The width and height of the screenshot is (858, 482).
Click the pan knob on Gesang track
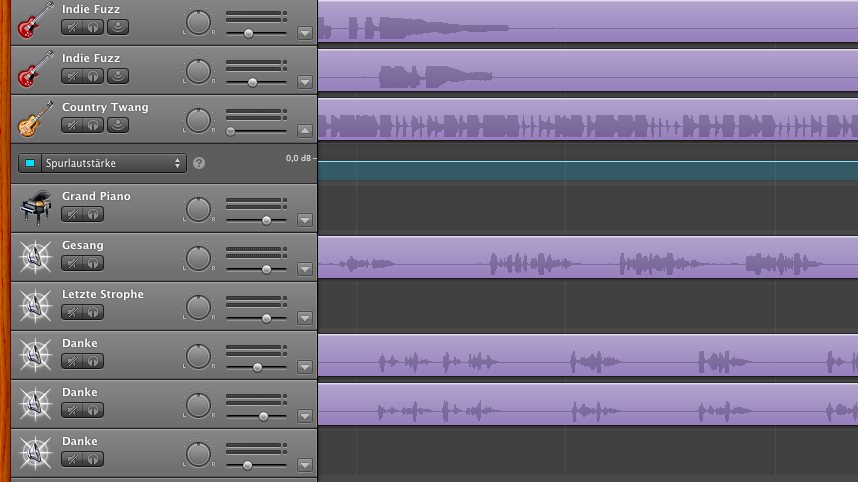[198, 259]
